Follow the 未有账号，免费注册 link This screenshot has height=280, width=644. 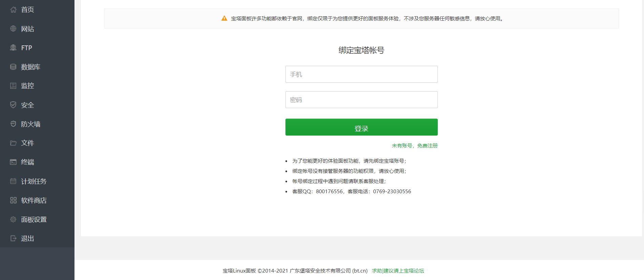pos(414,146)
